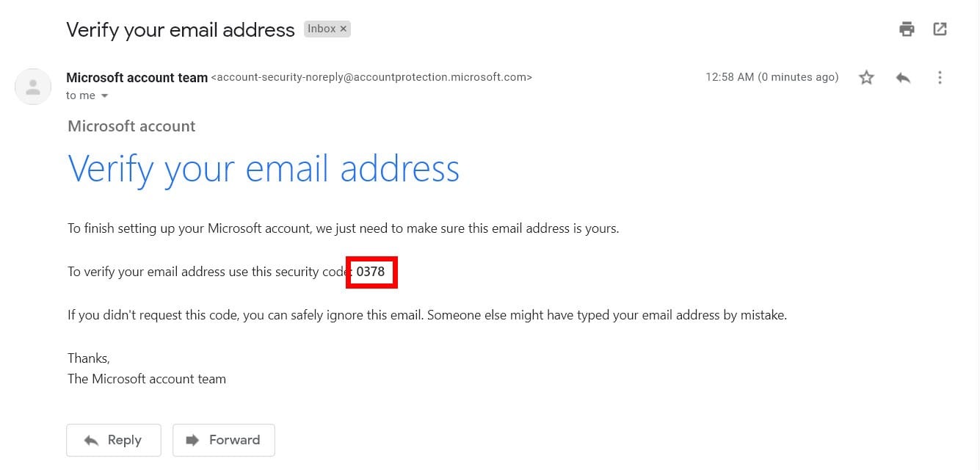Image resolution: width=980 pixels, height=470 pixels.
Task: Expand the 'to me' recipient details
Action: (x=87, y=95)
